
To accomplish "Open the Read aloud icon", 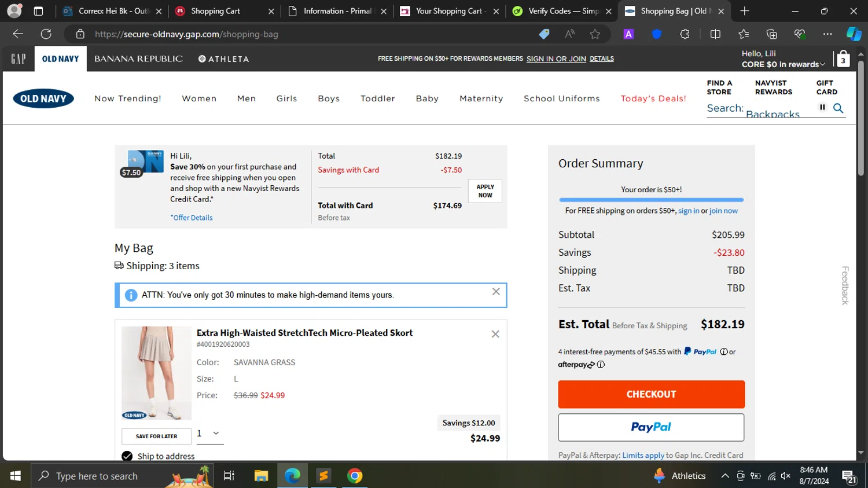I will coord(570,34).
